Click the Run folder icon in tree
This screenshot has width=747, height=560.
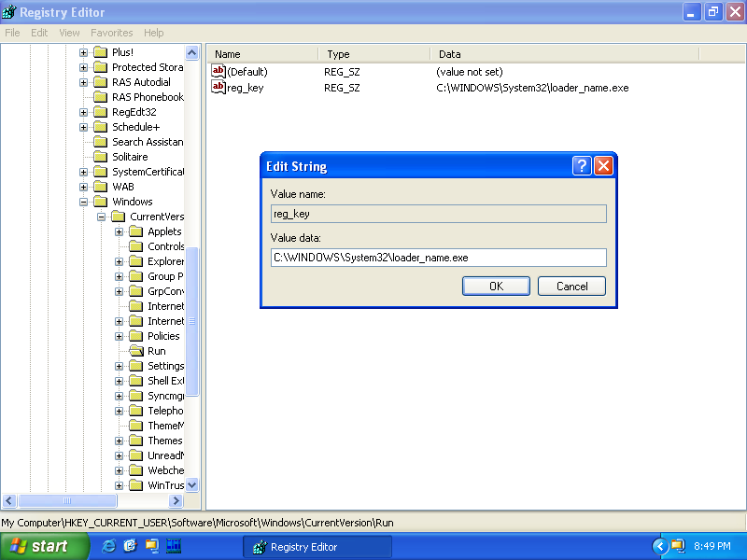coord(136,351)
